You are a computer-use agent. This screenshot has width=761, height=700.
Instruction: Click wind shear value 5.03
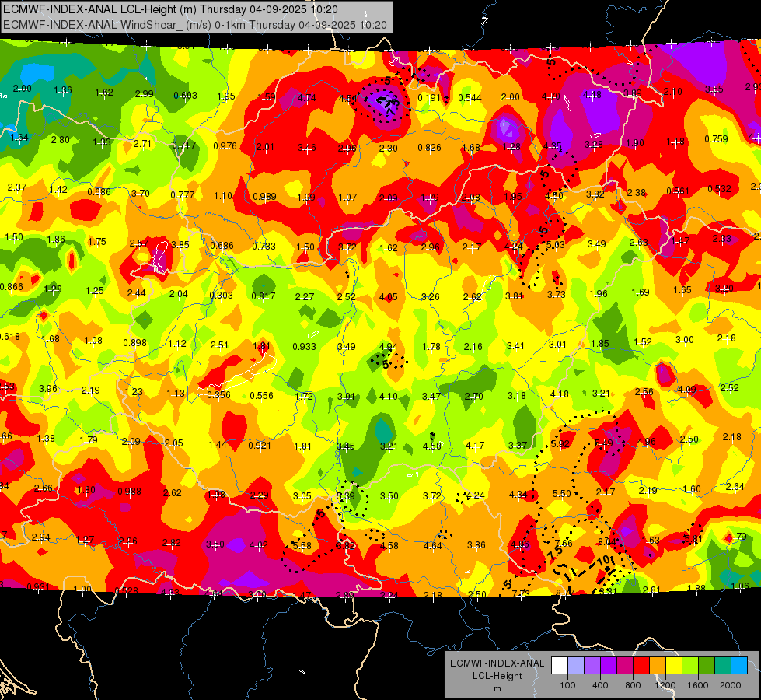(x=555, y=245)
